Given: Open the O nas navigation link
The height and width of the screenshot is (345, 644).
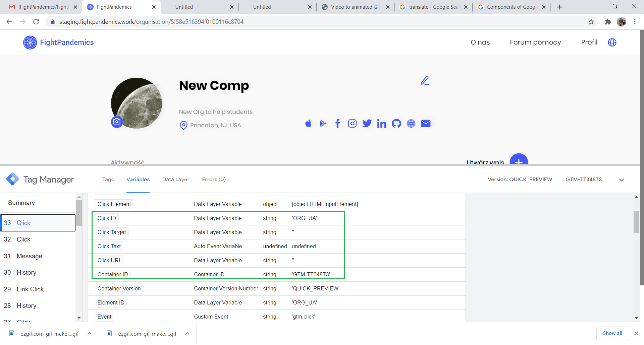Looking at the screenshot, I should [480, 42].
